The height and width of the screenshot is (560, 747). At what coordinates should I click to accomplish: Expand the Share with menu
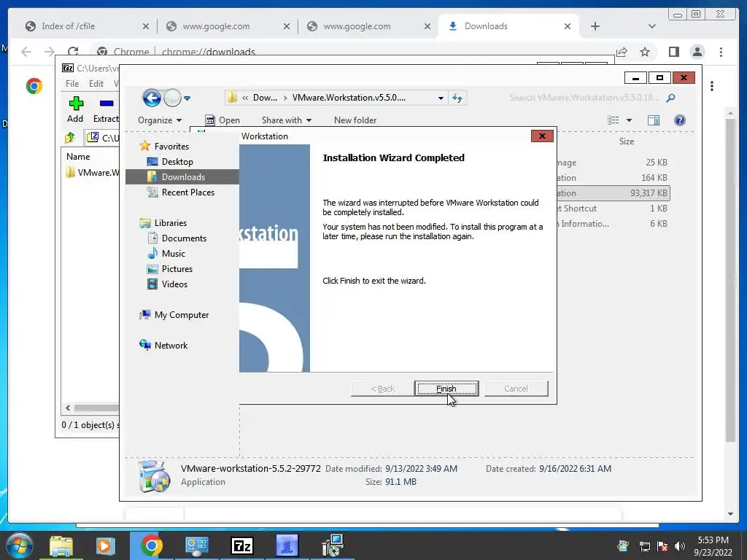(x=286, y=120)
